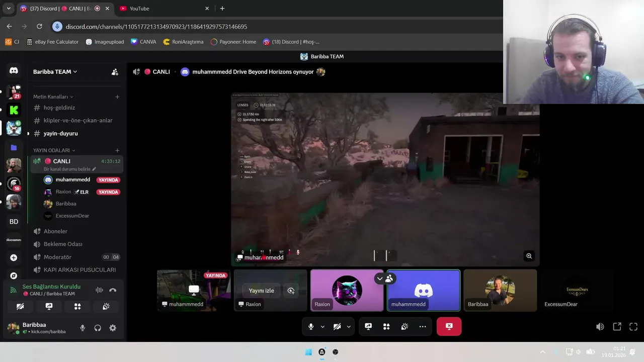The image size is (644, 362).
Task: Click the Add a Server plus icon
Action: click(14, 257)
